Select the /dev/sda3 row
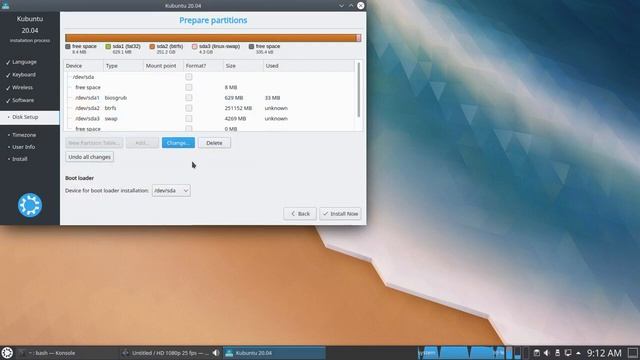Image resolution: width=640 pixels, height=360 pixels. coord(210,118)
